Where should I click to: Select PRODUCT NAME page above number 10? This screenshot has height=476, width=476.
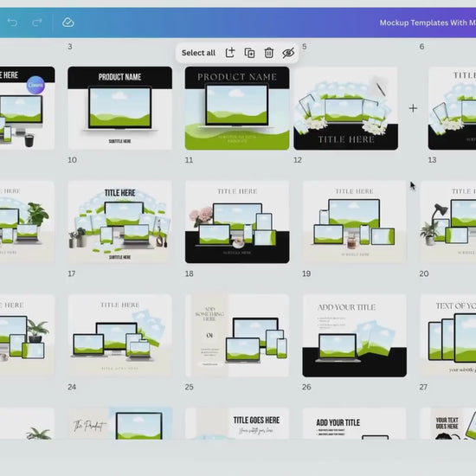(x=120, y=108)
